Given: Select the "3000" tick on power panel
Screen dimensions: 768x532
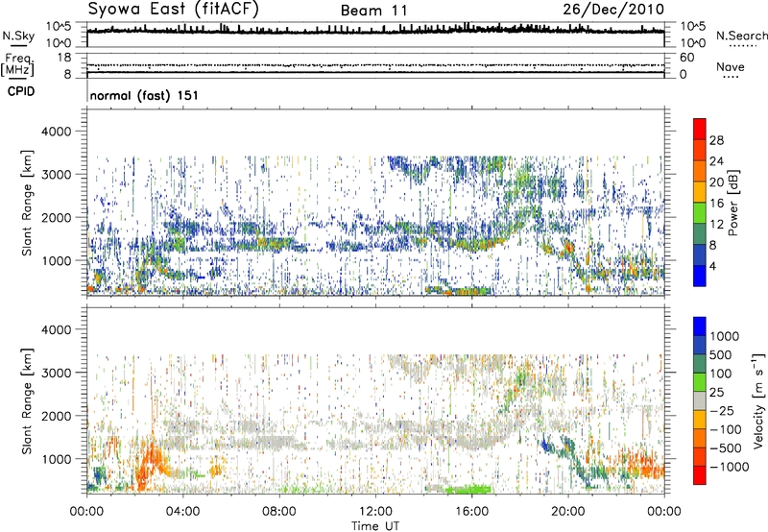Looking at the screenshot, I should tap(56, 175).
